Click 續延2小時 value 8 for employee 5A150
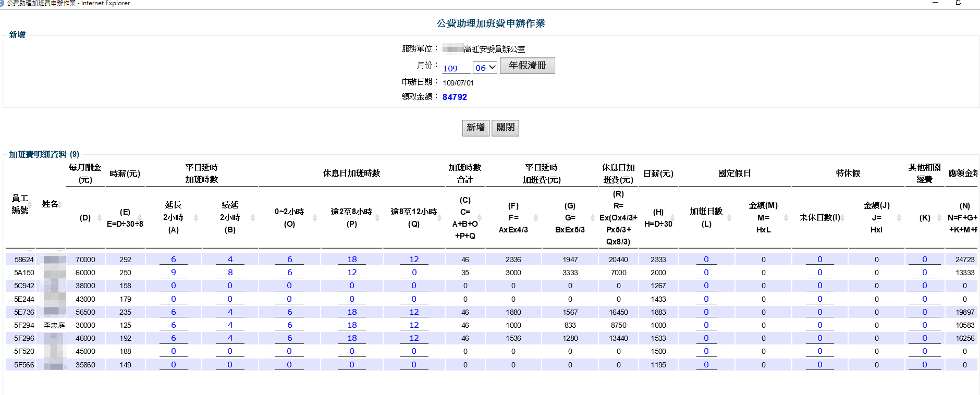980x395 pixels. pos(230,273)
